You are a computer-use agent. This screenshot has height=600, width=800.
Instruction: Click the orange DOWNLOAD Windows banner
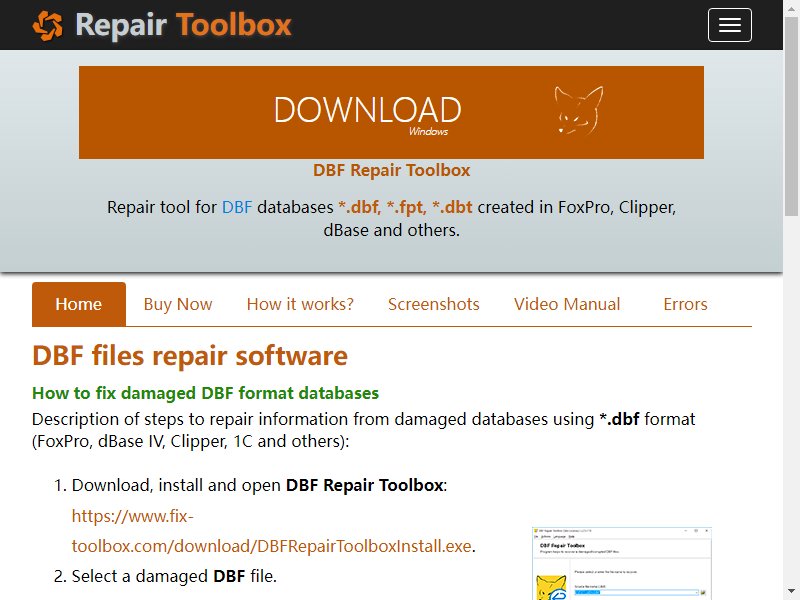(391, 112)
